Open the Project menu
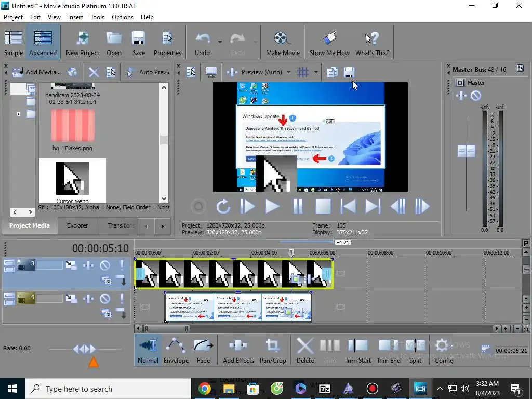Image resolution: width=532 pixels, height=399 pixels. pyautogui.click(x=13, y=17)
